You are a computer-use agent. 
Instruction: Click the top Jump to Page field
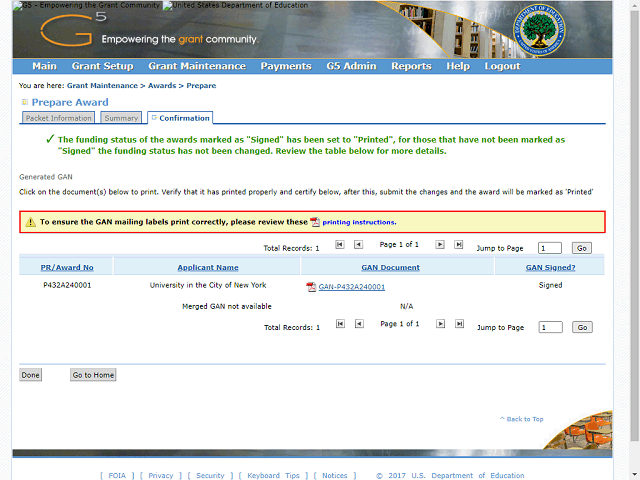click(x=550, y=248)
